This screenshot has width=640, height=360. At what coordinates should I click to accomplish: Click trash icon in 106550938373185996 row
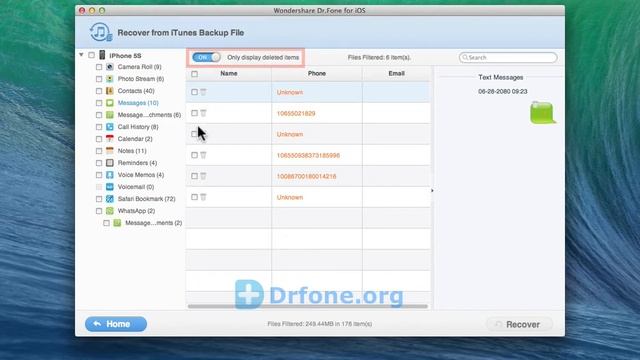[x=203, y=155]
